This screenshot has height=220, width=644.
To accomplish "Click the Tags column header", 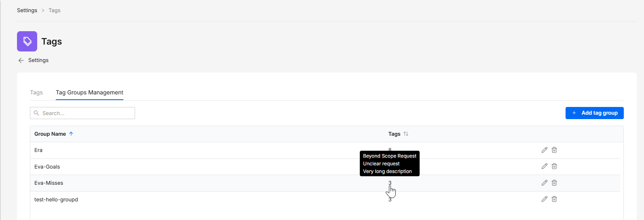I will (x=394, y=134).
